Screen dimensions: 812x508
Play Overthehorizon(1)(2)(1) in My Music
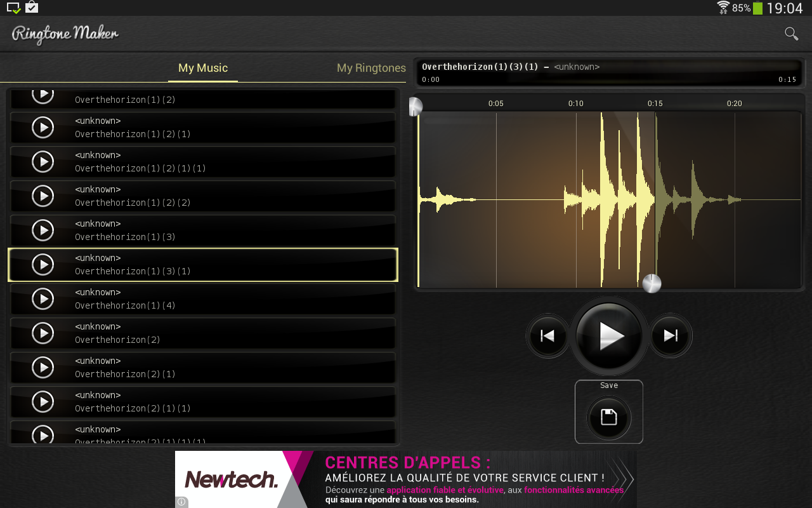click(x=43, y=127)
